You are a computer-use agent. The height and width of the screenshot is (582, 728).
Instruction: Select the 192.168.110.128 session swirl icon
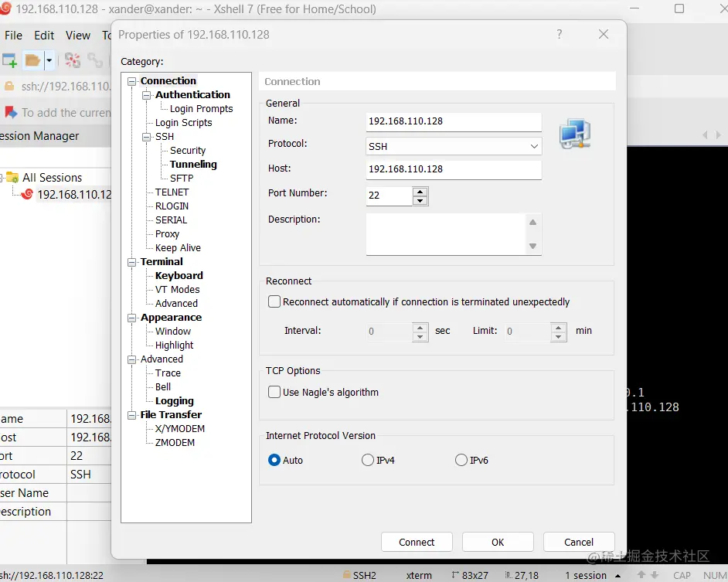pos(27,194)
